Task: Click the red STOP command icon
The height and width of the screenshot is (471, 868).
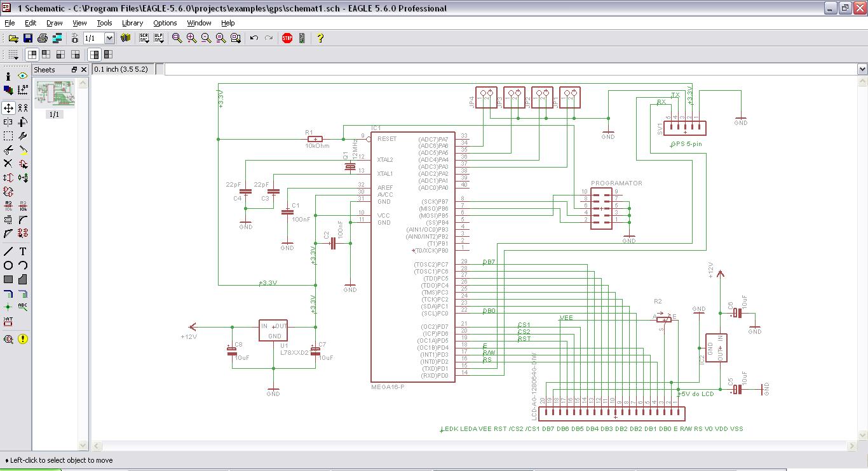Action: coord(287,38)
